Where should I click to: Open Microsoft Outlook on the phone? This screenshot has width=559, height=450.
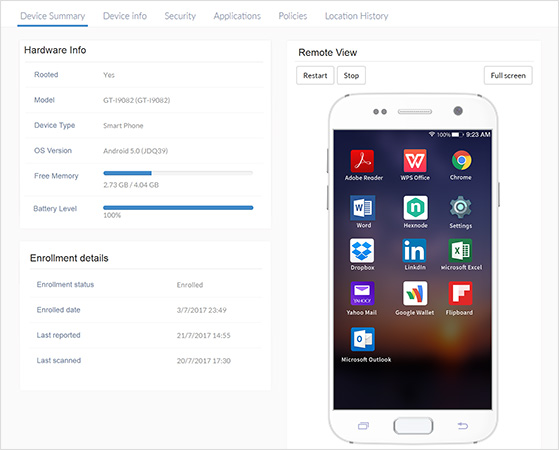[363, 339]
